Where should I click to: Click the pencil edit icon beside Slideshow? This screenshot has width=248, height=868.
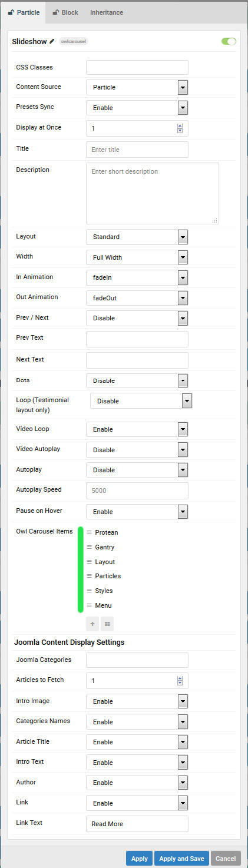(52, 41)
